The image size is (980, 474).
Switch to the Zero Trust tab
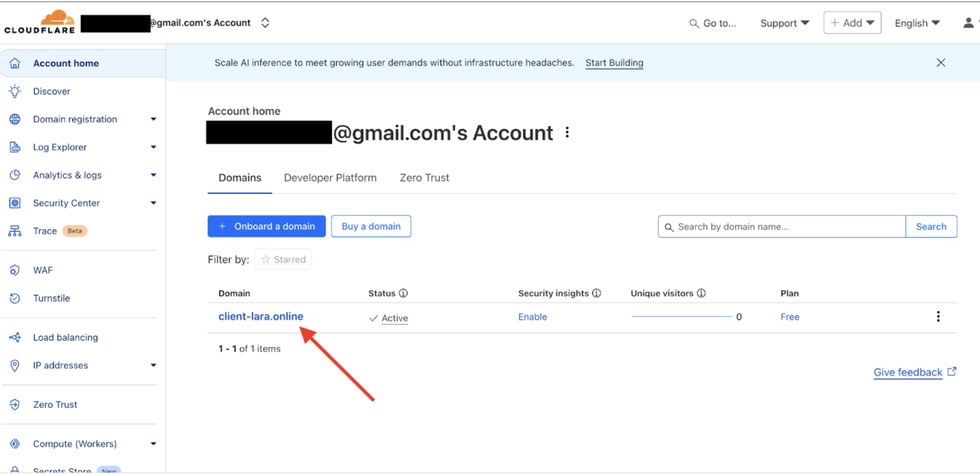[x=424, y=178]
